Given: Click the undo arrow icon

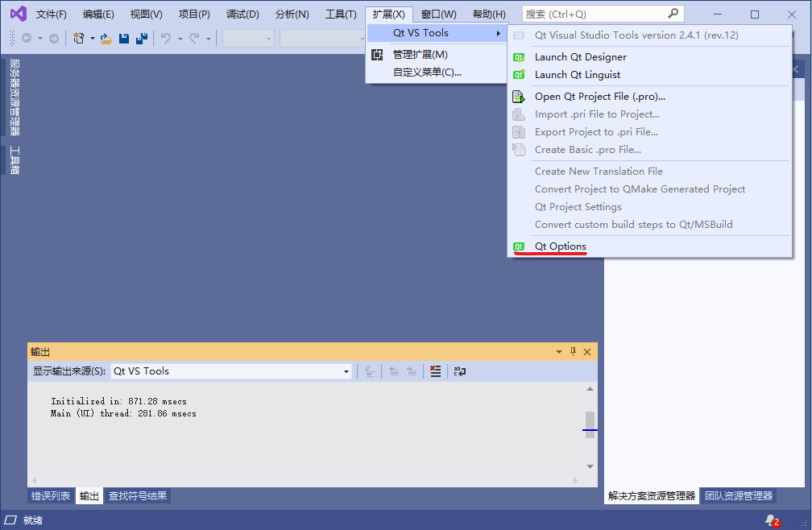Looking at the screenshot, I should (x=166, y=39).
